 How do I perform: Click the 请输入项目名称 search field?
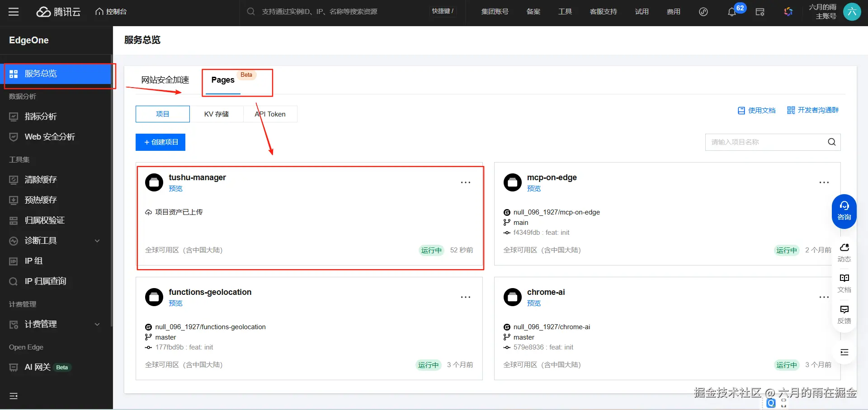pos(773,142)
